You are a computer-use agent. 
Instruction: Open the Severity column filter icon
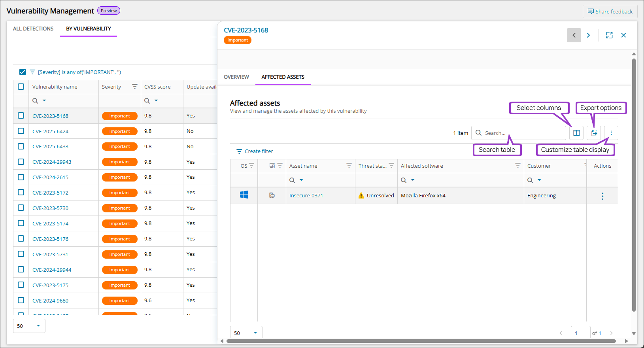coord(135,87)
